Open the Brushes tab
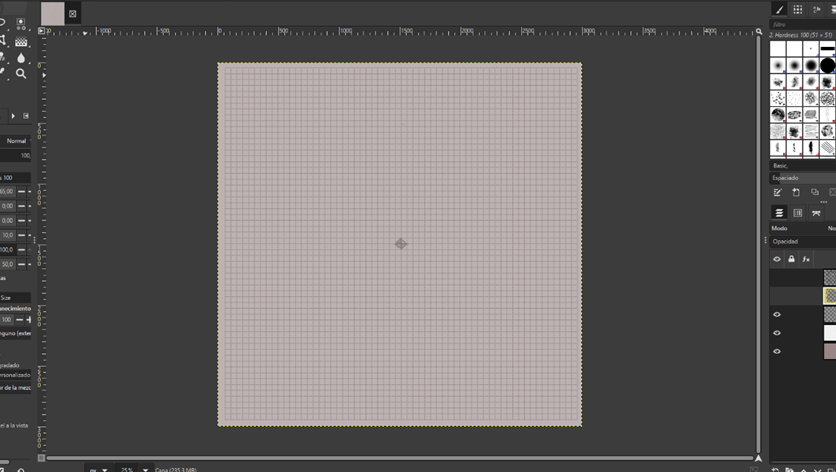The height and width of the screenshot is (472, 836). [x=780, y=9]
